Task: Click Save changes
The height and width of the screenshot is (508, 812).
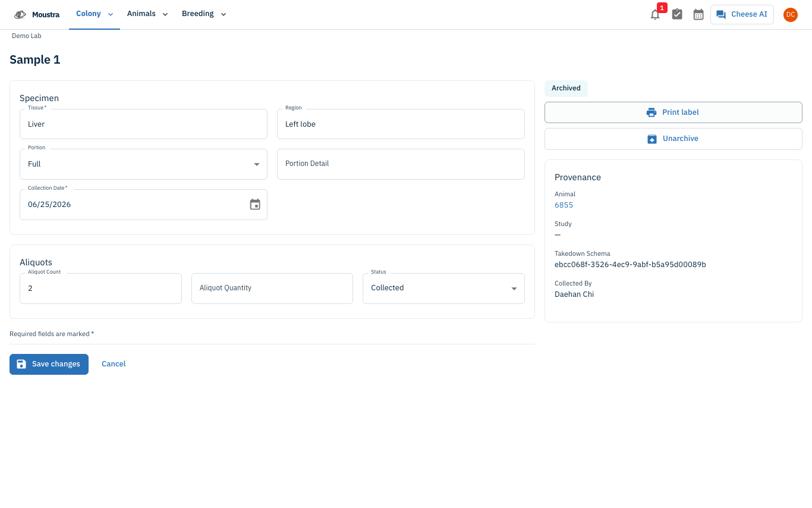Action: (x=49, y=364)
